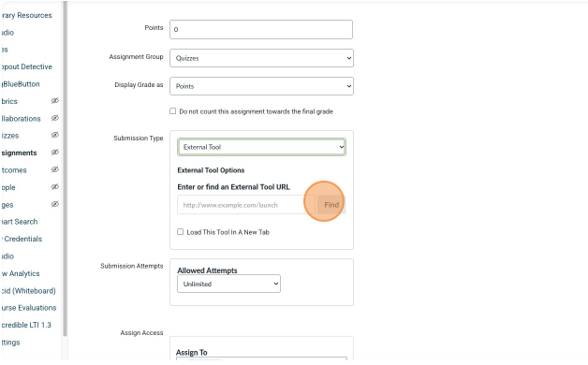Open the Display Grade as dropdown
588x365 pixels.
tap(261, 86)
